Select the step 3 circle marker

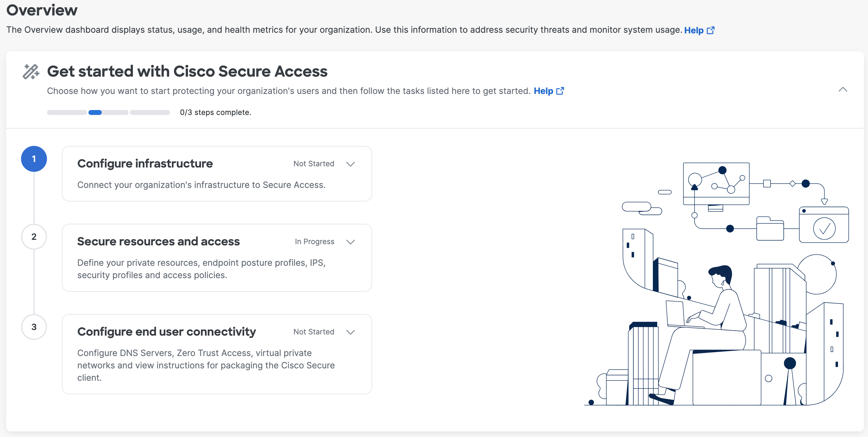[x=34, y=327]
